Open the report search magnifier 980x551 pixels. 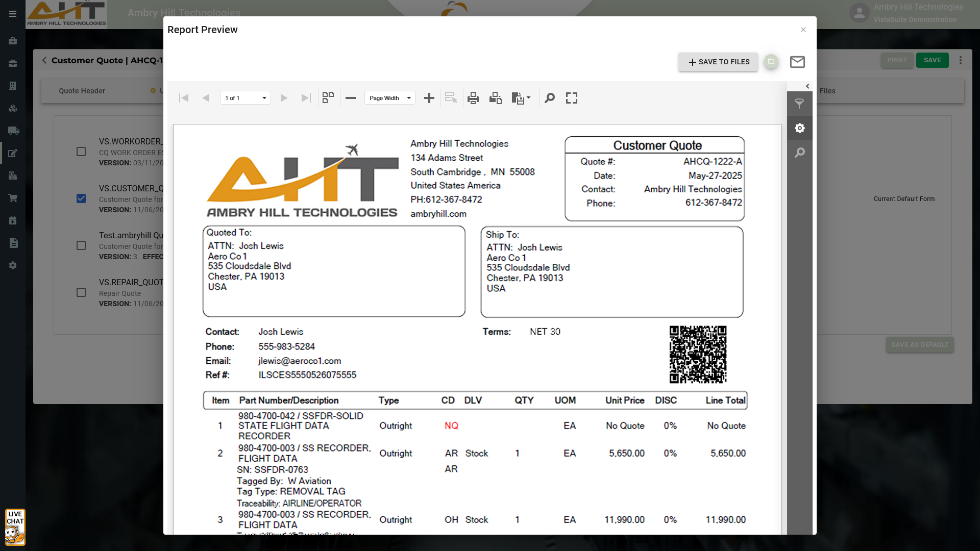pyautogui.click(x=550, y=98)
